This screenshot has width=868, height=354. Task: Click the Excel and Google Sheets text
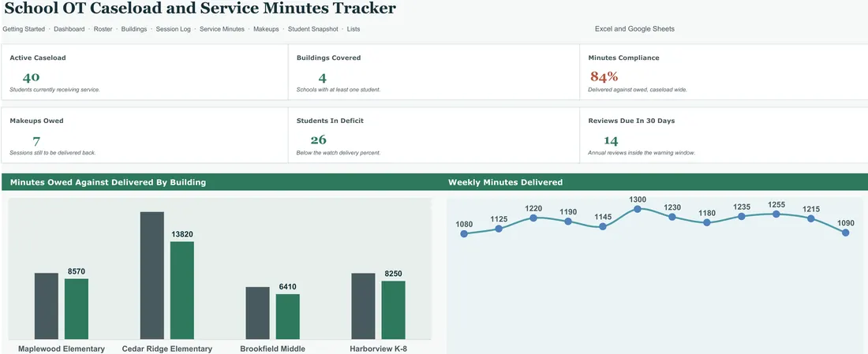tap(634, 28)
